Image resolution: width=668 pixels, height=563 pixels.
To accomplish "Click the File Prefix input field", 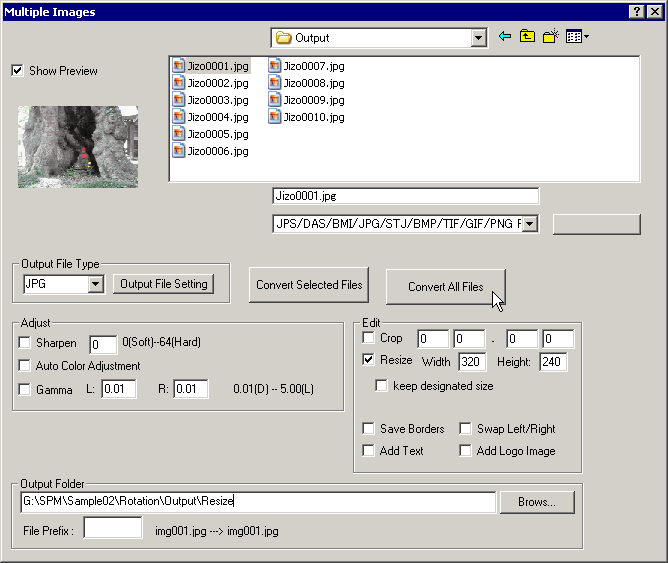I will [x=113, y=528].
